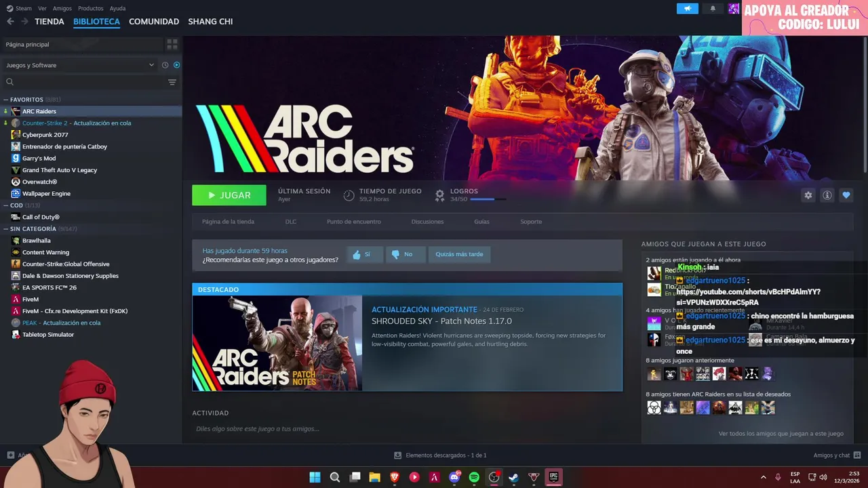This screenshot has height=488, width=868.
Task: Choose Quizás más tarde for recommendation
Action: pos(459,254)
